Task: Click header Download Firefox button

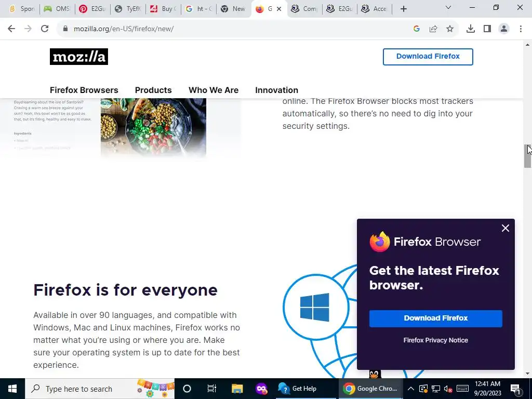Action: (x=428, y=57)
